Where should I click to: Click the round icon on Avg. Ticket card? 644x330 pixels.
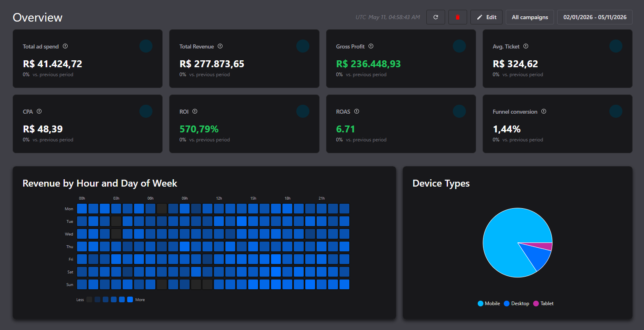(616, 46)
